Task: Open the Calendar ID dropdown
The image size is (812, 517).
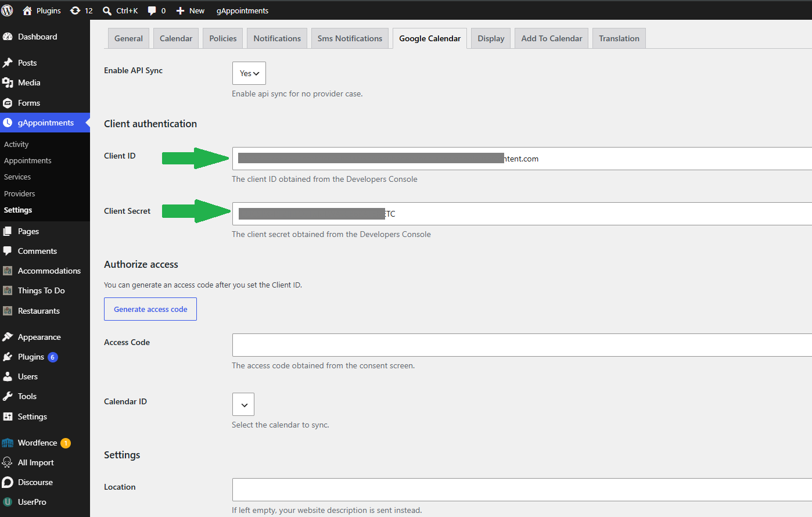Action: pyautogui.click(x=243, y=404)
